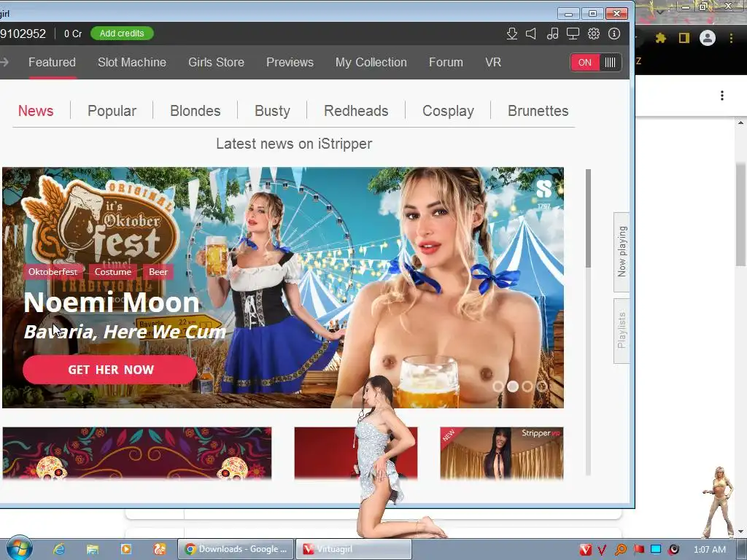This screenshot has width=747, height=560.
Task: Open the Slot Machine tab
Action: (132, 63)
